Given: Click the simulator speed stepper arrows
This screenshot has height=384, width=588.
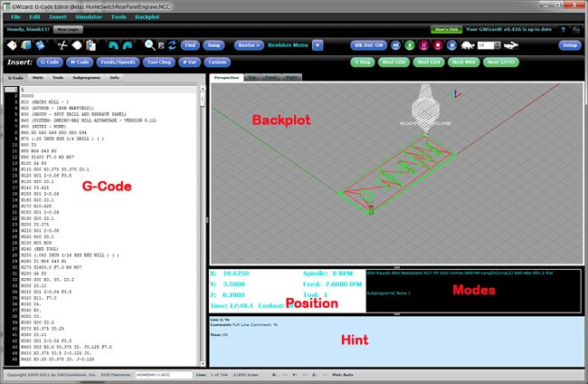Looking at the screenshot, I should coord(498,45).
